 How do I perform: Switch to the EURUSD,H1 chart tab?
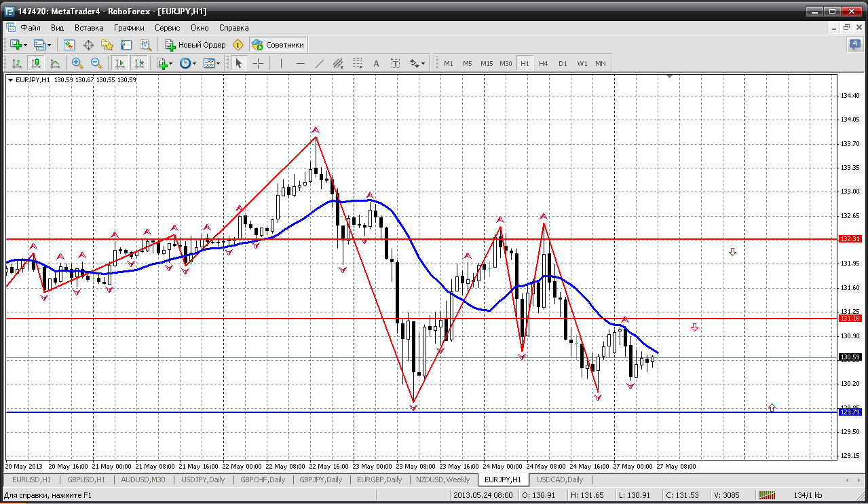(31, 480)
